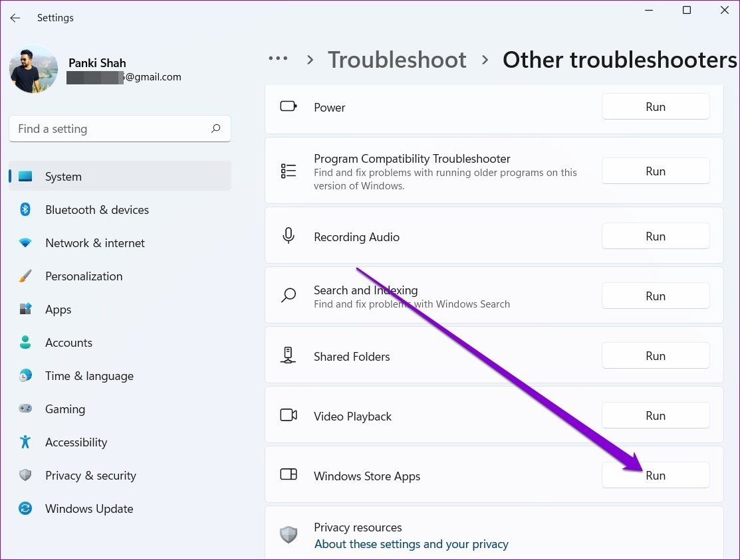This screenshot has width=740, height=560.
Task: Open the Privacy & security shield icon
Action: (25, 476)
